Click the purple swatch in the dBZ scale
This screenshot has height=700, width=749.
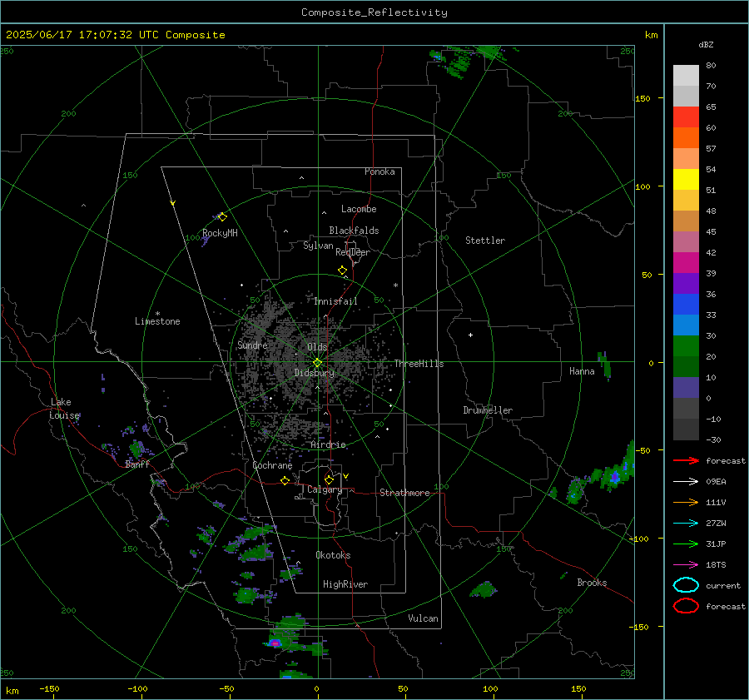tap(686, 283)
